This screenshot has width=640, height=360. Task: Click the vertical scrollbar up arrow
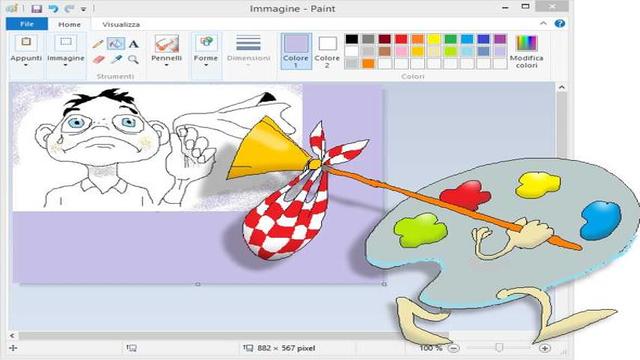[x=562, y=88]
